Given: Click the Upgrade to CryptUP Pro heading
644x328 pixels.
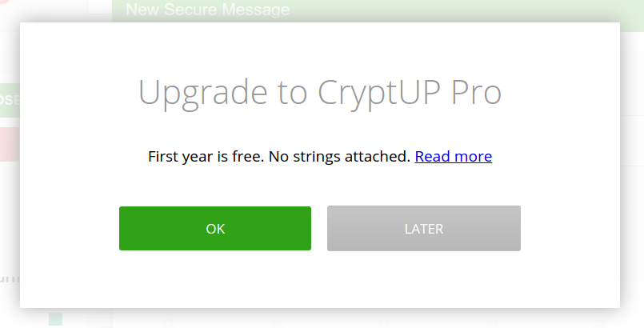Looking at the screenshot, I should 319,92.
